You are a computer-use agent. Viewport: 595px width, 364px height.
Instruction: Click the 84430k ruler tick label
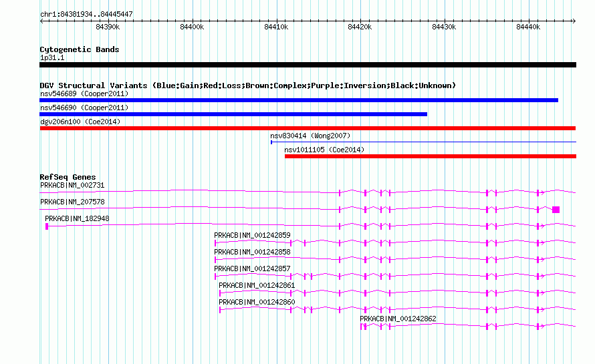(444, 27)
